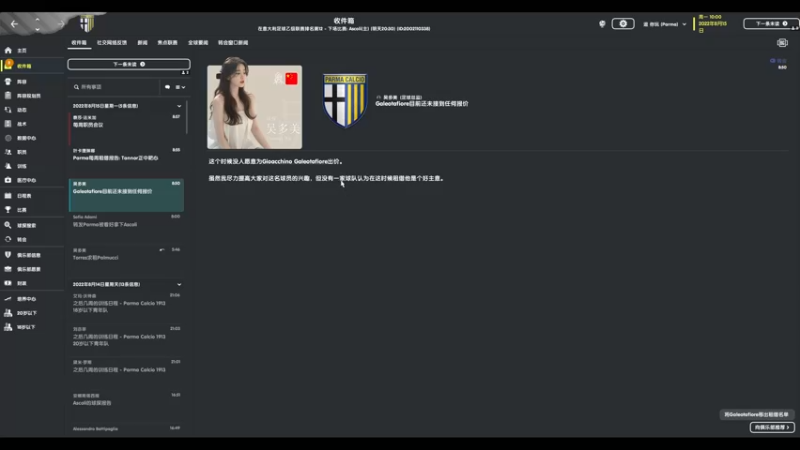Switch to the World News (全球要闻) tab
The height and width of the screenshot is (450, 800).
[198, 43]
